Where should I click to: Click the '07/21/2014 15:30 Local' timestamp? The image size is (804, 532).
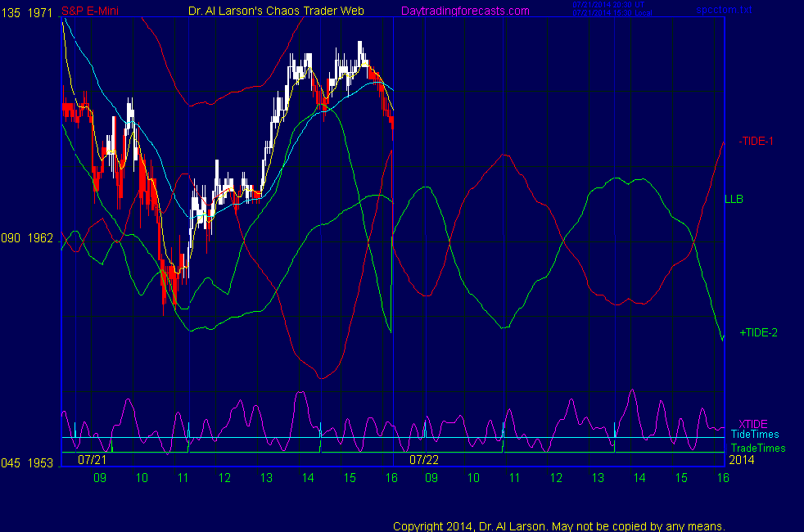click(612, 13)
